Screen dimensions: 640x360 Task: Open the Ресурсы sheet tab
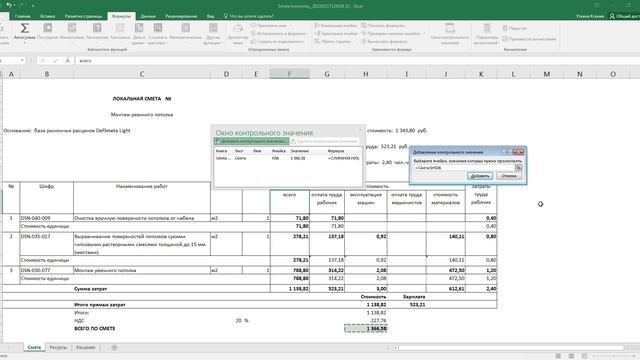click(58, 347)
